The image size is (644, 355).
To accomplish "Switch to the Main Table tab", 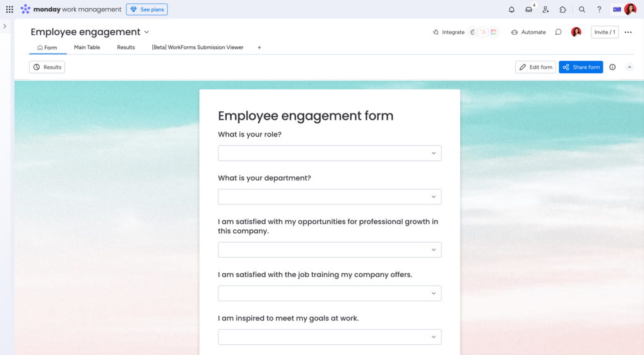I will click(87, 47).
